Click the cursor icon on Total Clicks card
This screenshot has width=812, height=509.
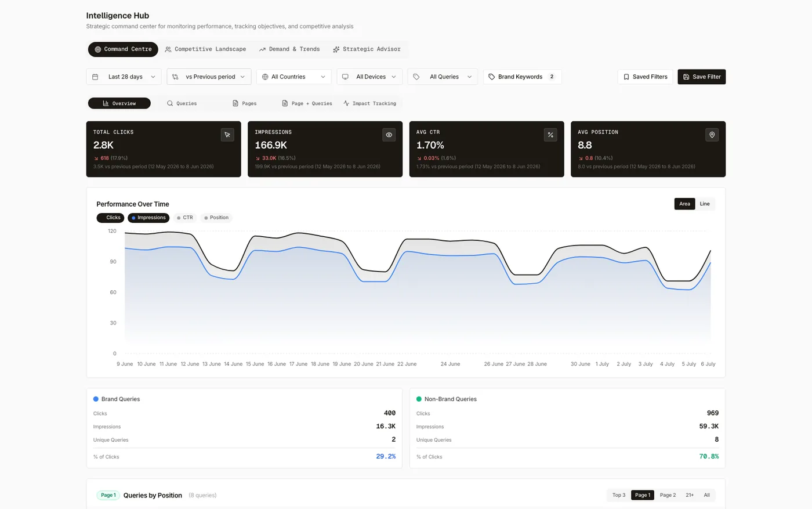(227, 135)
